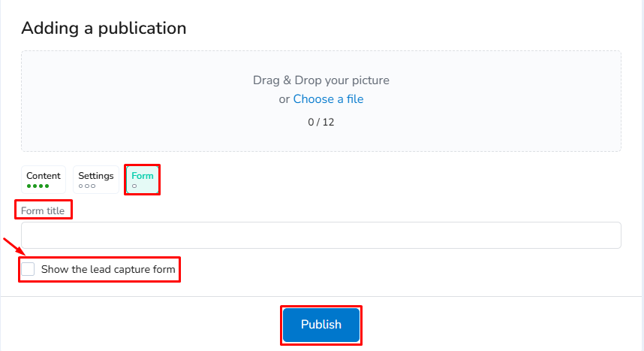Click the single circle under Form
This screenshot has width=644, height=351.
point(134,186)
